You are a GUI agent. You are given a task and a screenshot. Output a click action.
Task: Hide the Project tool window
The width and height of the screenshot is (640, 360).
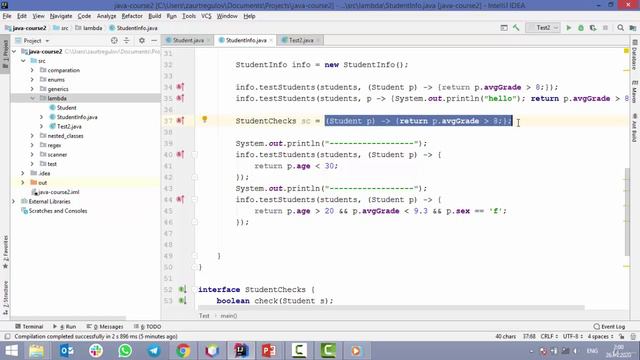pyautogui.click(x=154, y=40)
